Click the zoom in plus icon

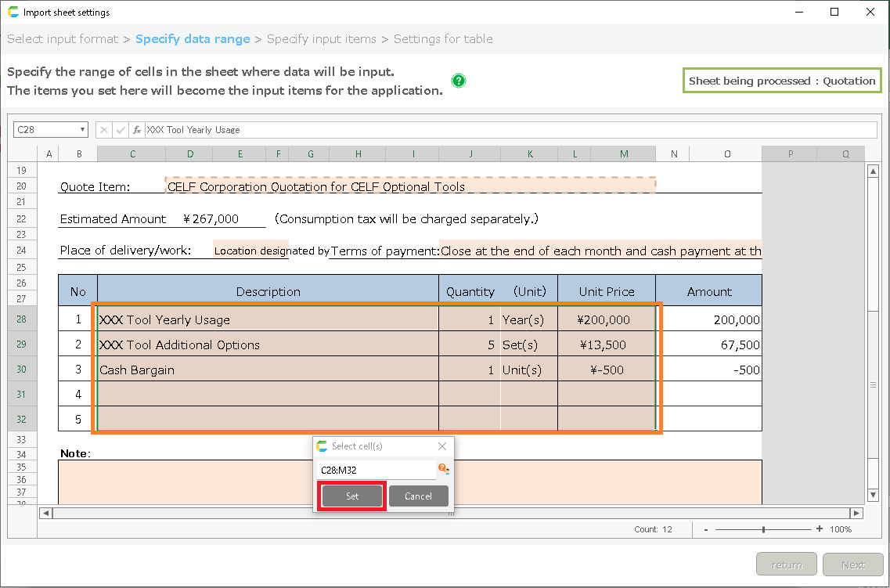820,529
